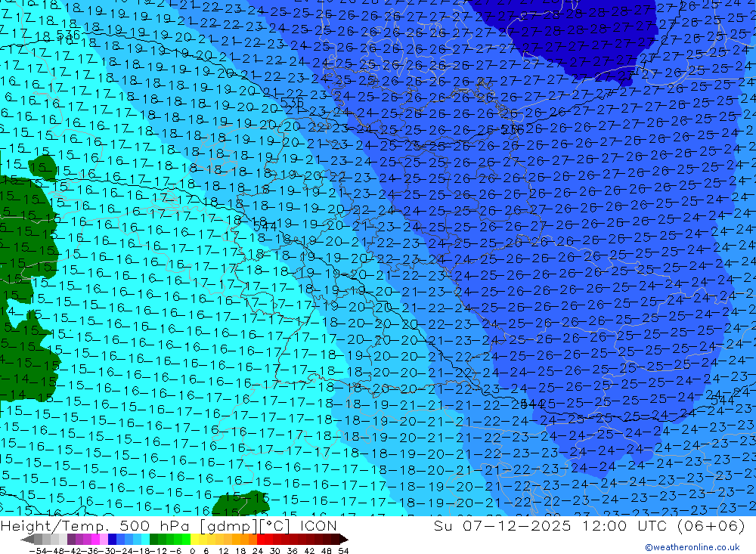Click the '544' contour label beside 18-19 values
Image resolution: width=756 pixels, height=554 pixels.
[x=265, y=226]
